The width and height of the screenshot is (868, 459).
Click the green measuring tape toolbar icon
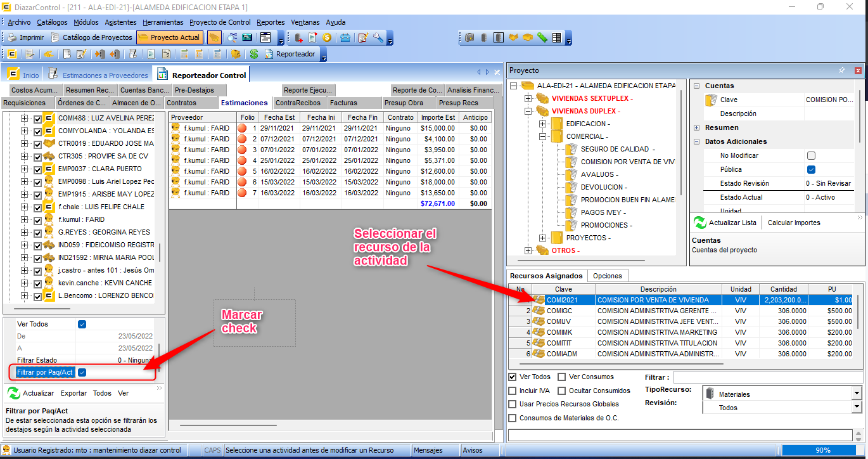[x=542, y=37]
